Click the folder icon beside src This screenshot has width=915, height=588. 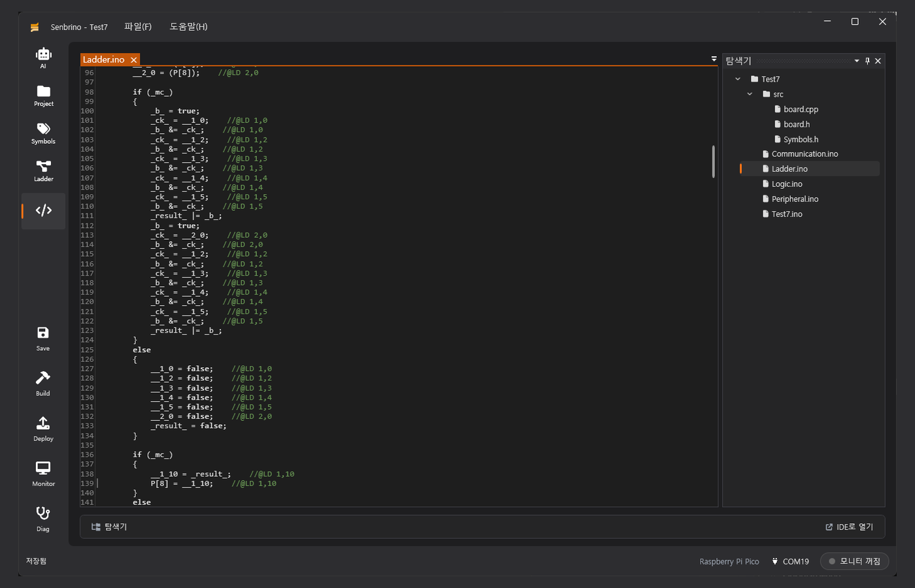tap(767, 94)
